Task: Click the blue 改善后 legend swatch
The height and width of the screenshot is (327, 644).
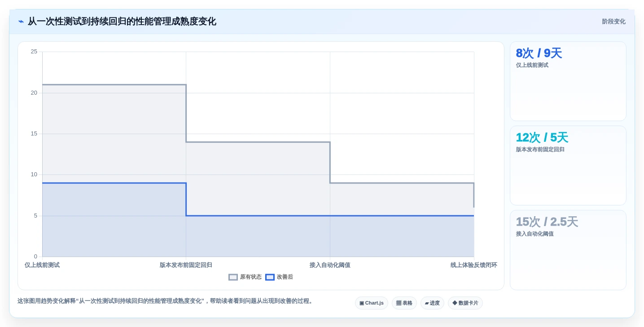Action: 270,277
